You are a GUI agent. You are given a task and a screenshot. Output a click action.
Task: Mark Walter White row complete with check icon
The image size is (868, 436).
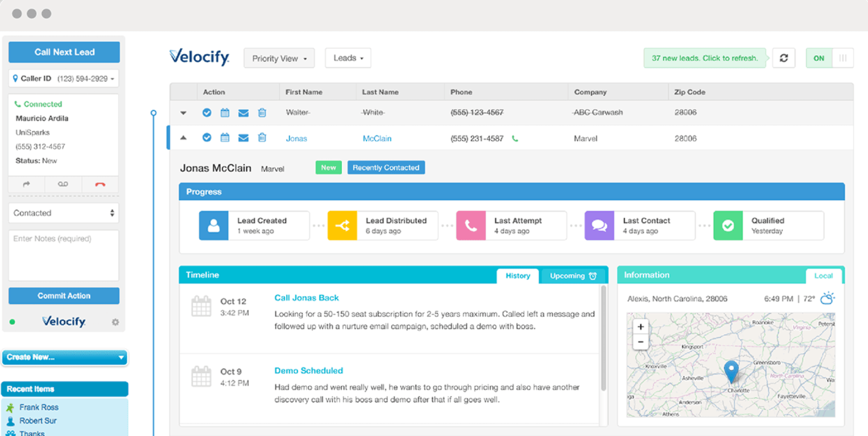pyautogui.click(x=207, y=112)
